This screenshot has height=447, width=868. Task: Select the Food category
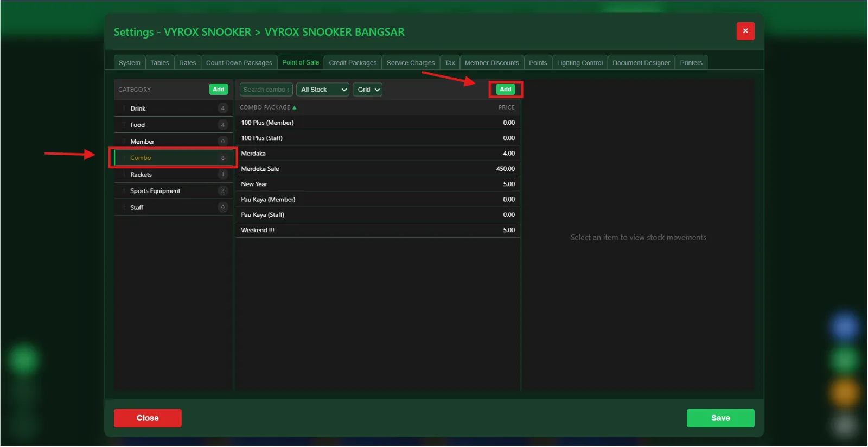point(174,125)
